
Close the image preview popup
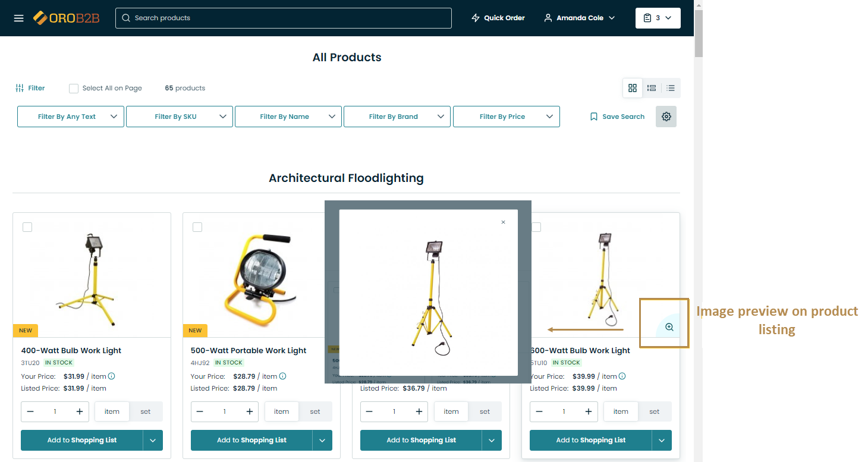click(x=503, y=222)
